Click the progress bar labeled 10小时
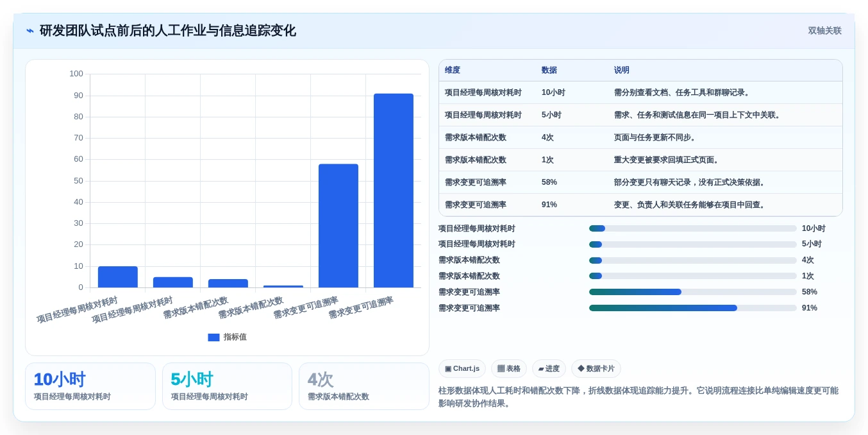 click(693, 228)
